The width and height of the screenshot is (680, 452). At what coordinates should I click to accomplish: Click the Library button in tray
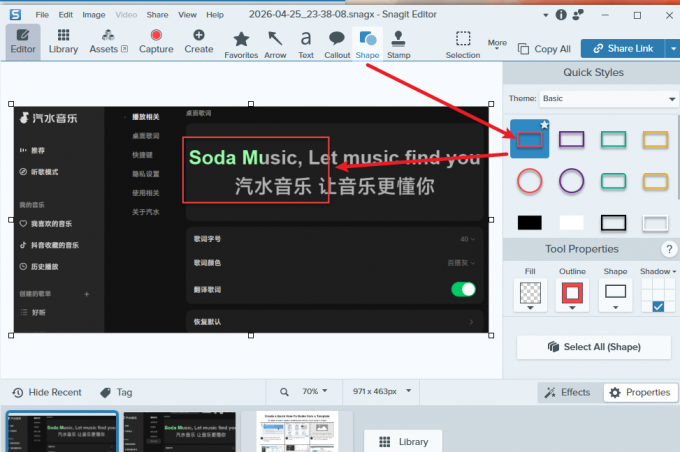403,442
